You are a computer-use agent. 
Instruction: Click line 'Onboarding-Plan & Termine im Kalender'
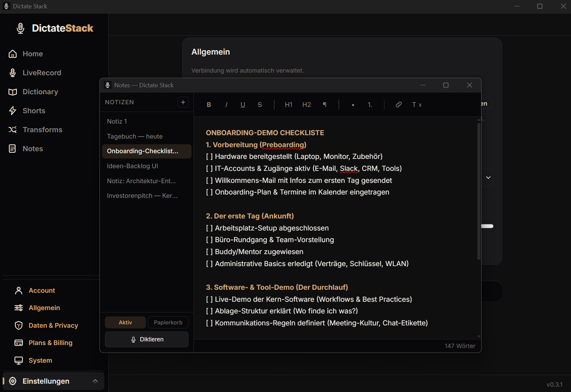[x=297, y=192]
